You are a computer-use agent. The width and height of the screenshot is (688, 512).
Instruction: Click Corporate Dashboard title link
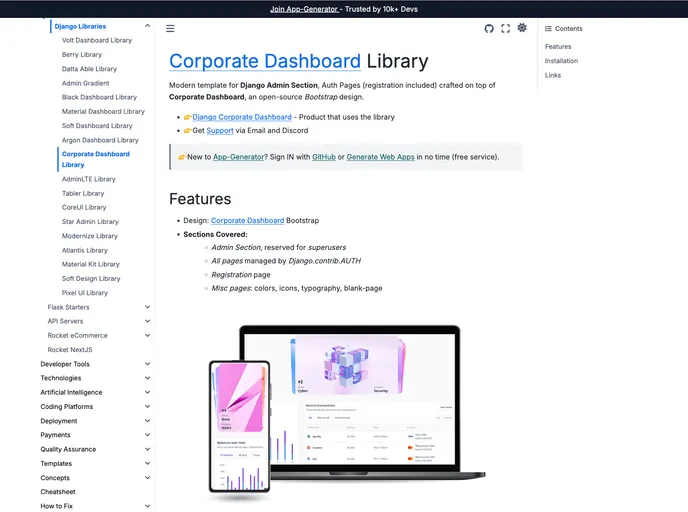click(x=265, y=61)
